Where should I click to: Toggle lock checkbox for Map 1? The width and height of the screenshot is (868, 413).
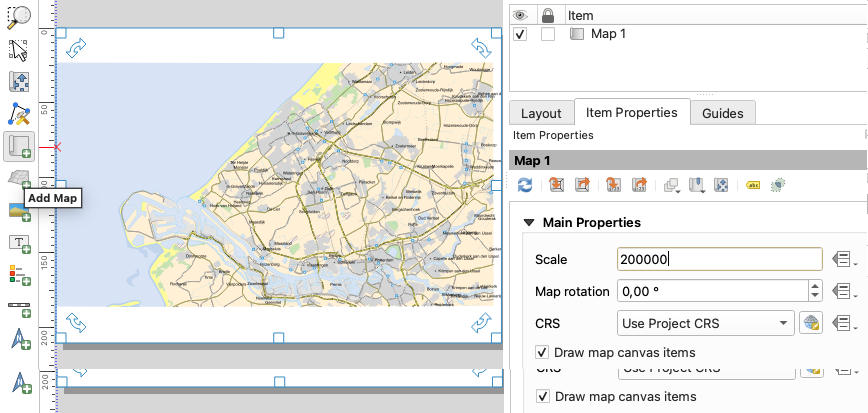pos(547,34)
